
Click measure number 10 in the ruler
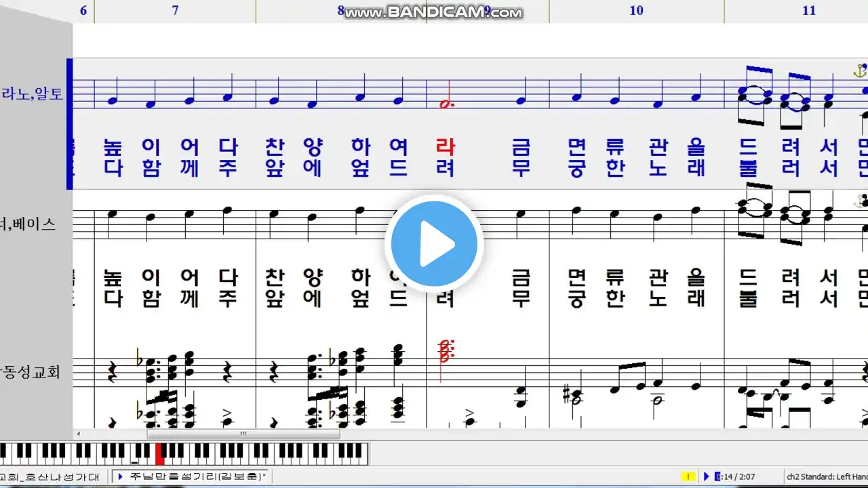636,10
